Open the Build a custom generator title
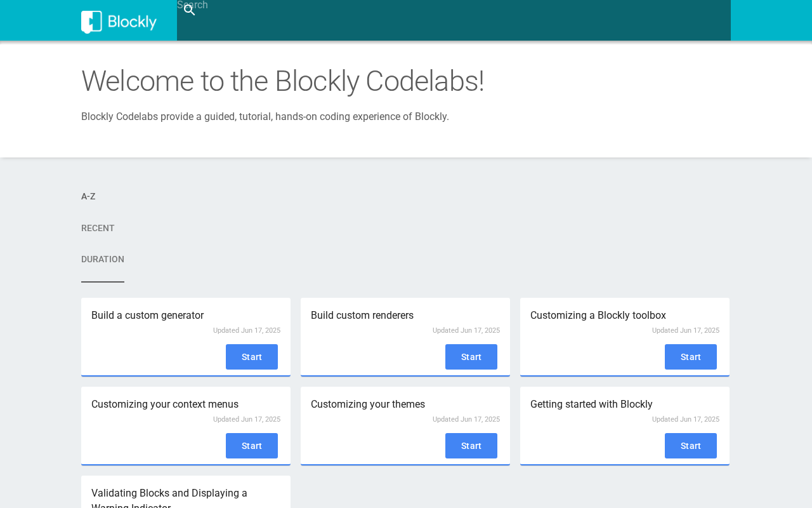The image size is (812, 508). (x=147, y=316)
